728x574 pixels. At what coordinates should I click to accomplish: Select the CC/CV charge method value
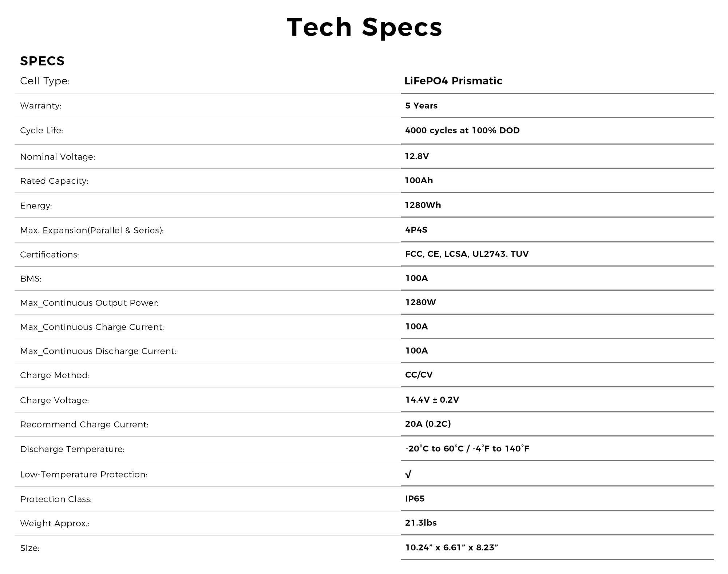pyautogui.click(x=419, y=375)
